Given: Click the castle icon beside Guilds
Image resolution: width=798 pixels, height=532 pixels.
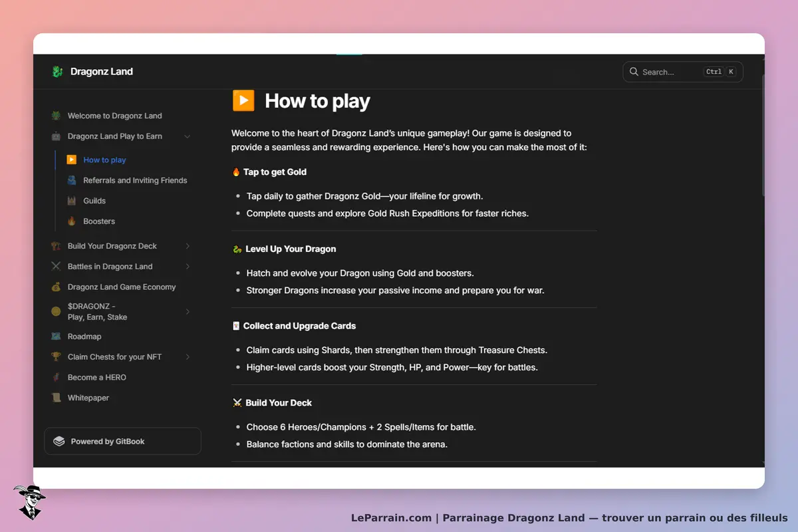Looking at the screenshot, I should click(72, 201).
